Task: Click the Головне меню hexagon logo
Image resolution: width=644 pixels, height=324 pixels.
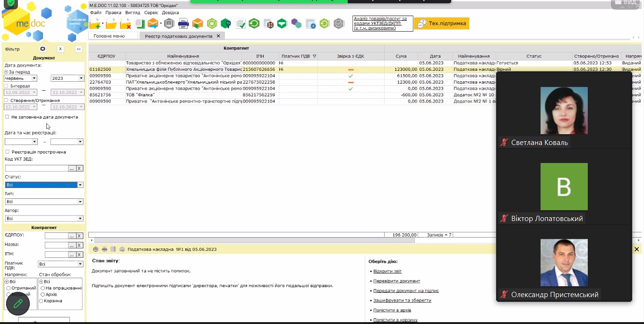Action: tap(77, 22)
